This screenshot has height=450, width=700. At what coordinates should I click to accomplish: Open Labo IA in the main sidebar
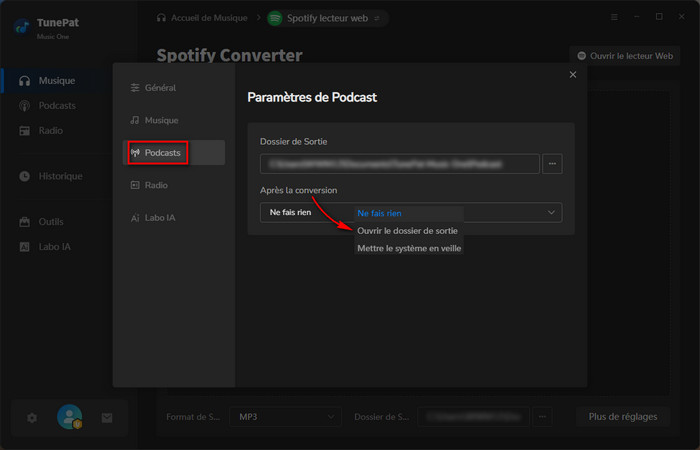pyautogui.click(x=54, y=247)
